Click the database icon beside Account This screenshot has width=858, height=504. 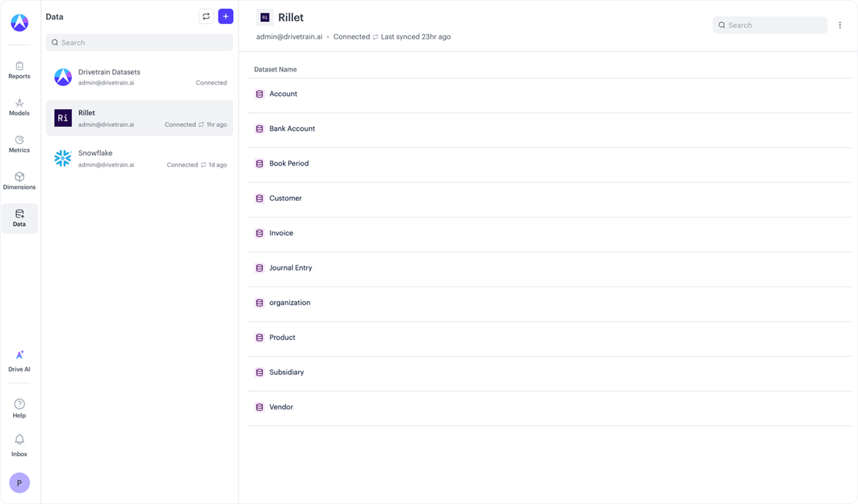(x=260, y=94)
